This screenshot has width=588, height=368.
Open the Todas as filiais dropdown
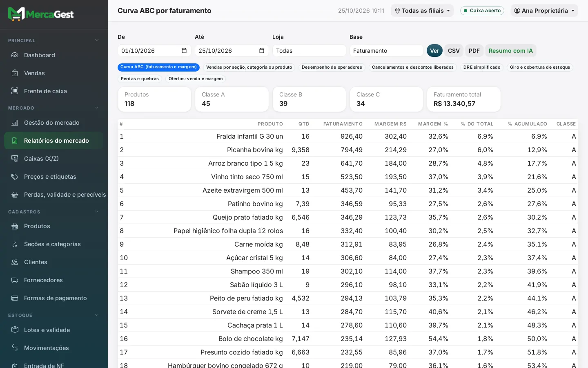pos(422,11)
